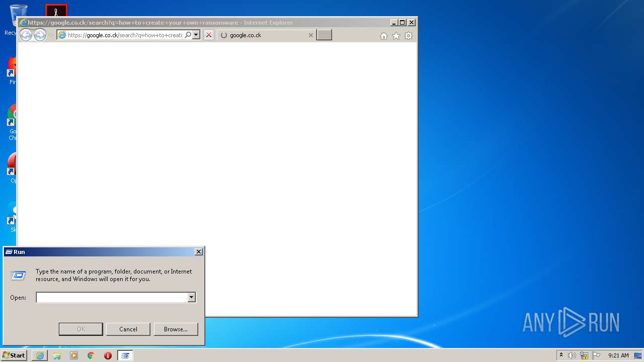This screenshot has height=362, width=644.
Task: Stop loading the page
Action: coord(209,35)
